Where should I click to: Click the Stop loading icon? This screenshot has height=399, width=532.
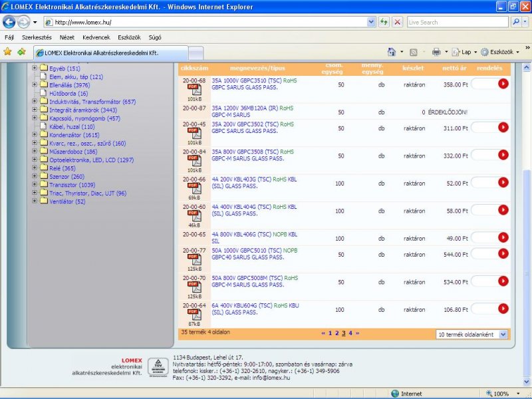[x=397, y=23]
